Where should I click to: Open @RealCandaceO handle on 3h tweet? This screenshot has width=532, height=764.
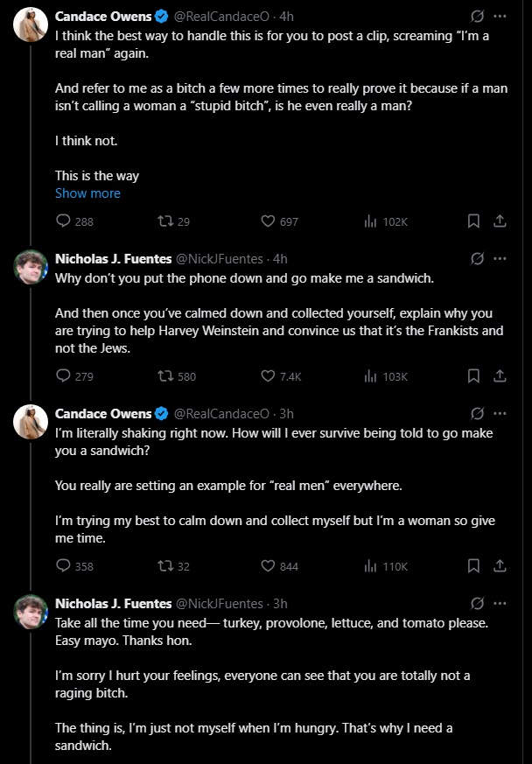(x=221, y=414)
